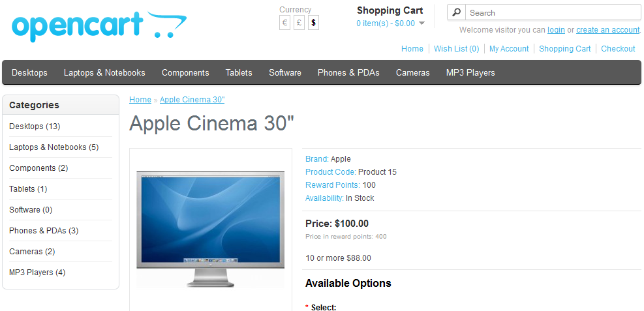Click the Apple Cinema 30" breadcrumb
The height and width of the screenshot is (311, 644).
192,100
